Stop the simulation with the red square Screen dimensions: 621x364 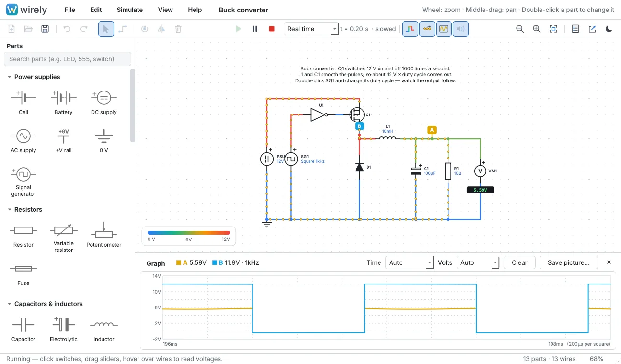(x=272, y=29)
